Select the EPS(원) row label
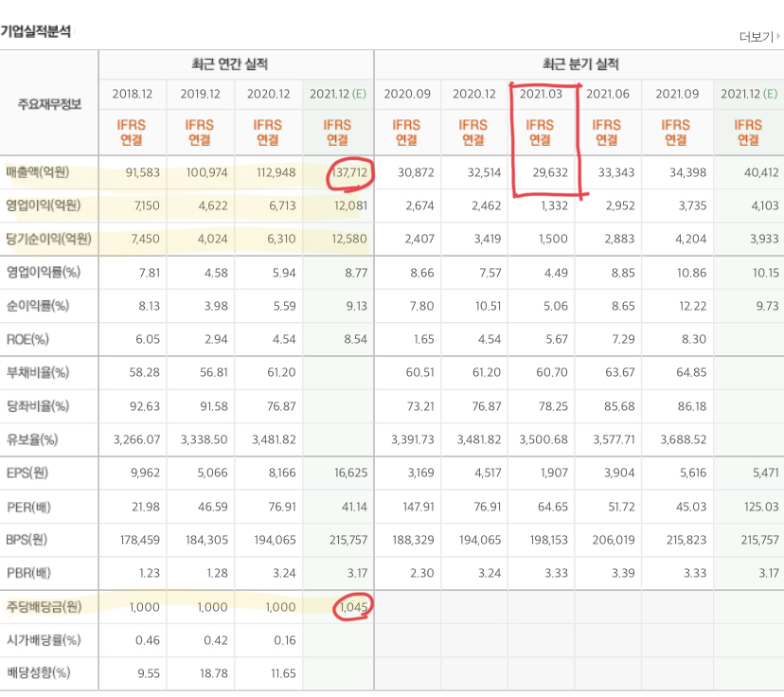The width and height of the screenshot is (784, 697). pyautogui.click(x=27, y=473)
